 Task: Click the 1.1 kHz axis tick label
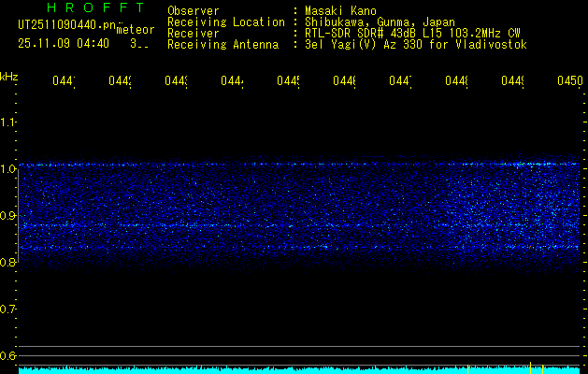[8, 122]
